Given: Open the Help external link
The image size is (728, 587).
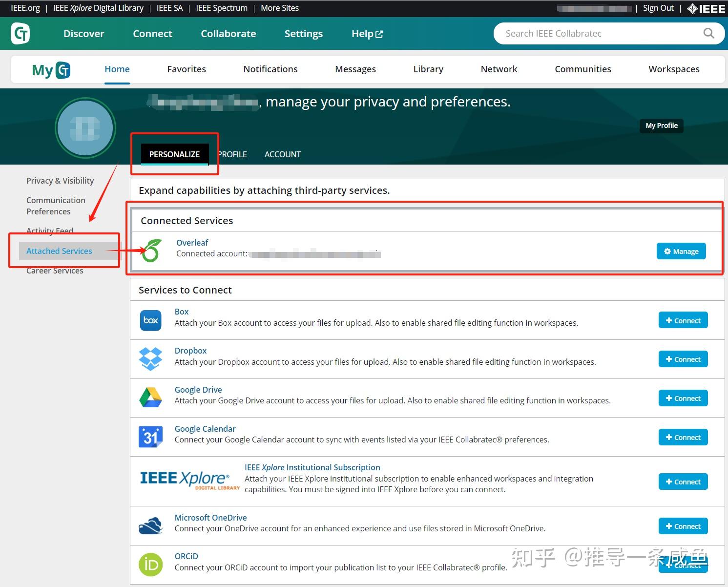Looking at the screenshot, I should click(367, 34).
